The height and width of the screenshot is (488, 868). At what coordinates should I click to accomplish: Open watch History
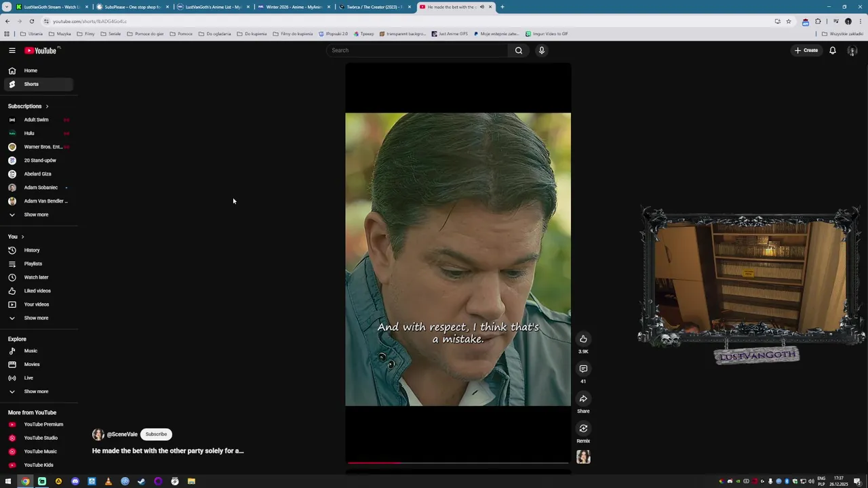(38, 250)
